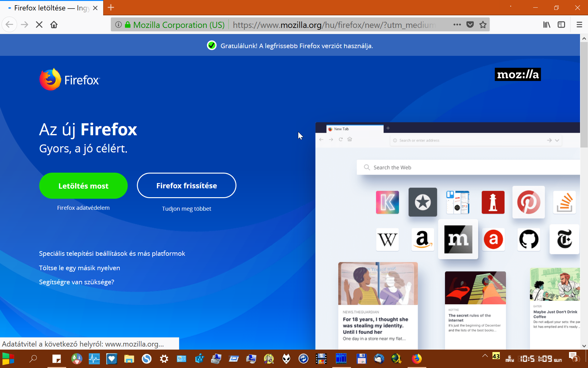Bookmark this page with the star

click(483, 25)
